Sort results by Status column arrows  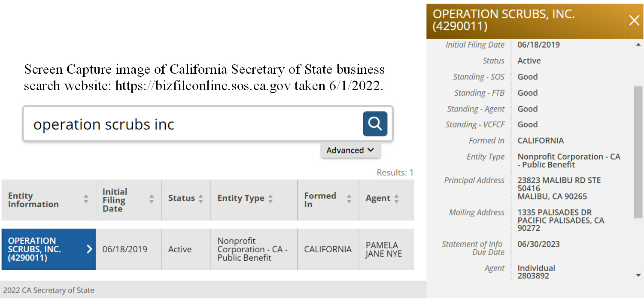[x=200, y=199]
